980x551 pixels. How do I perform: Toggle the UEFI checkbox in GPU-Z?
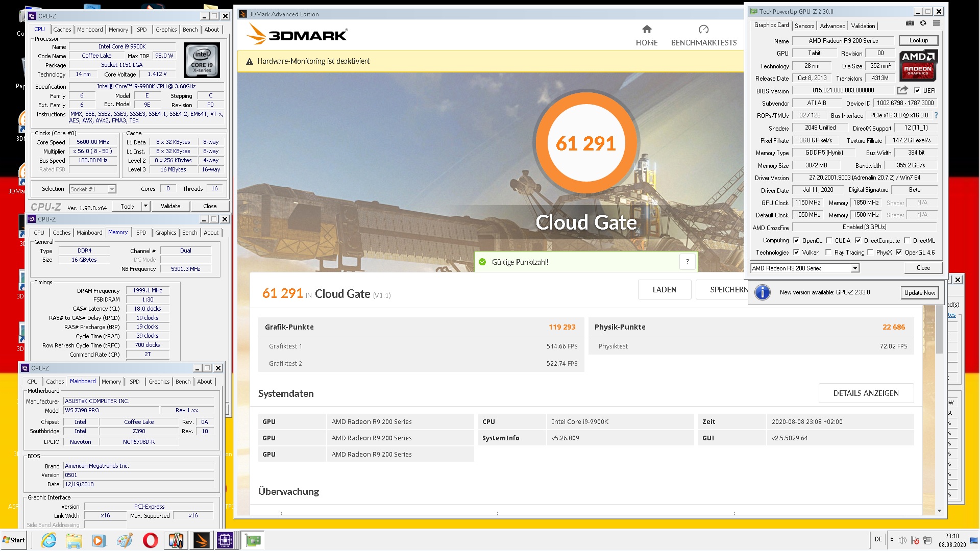click(x=917, y=90)
